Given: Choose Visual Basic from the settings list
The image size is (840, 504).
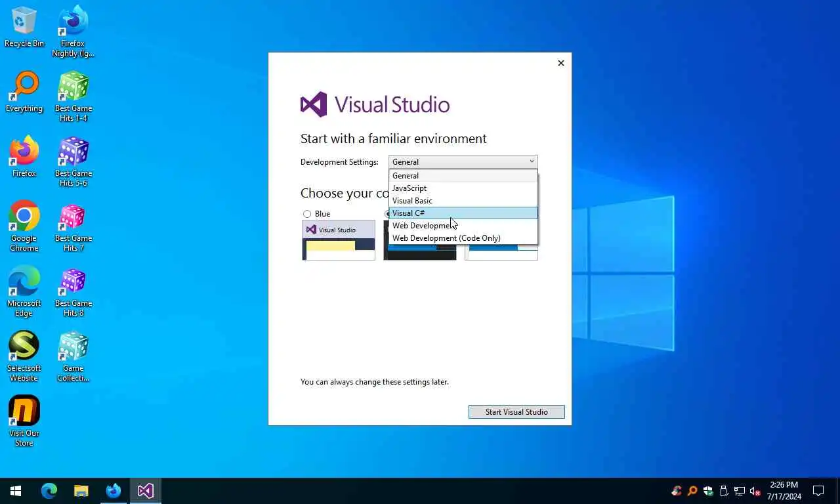Looking at the screenshot, I should [463, 201].
